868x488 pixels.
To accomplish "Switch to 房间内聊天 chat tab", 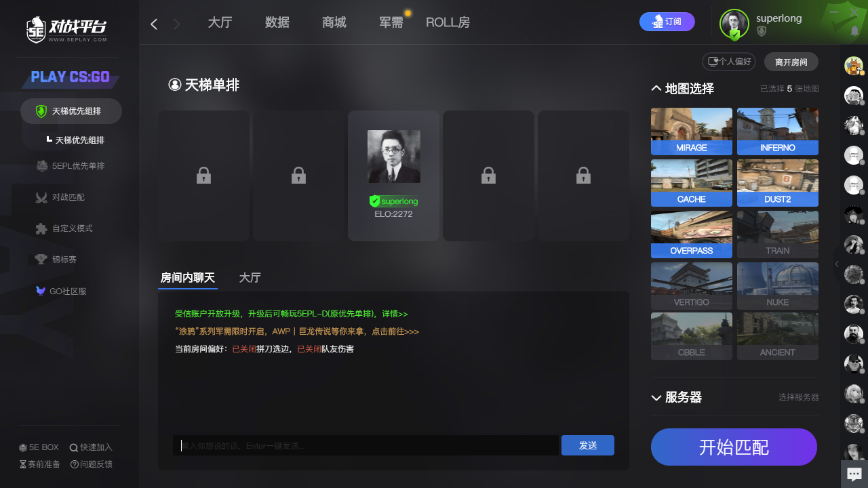I will [188, 278].
